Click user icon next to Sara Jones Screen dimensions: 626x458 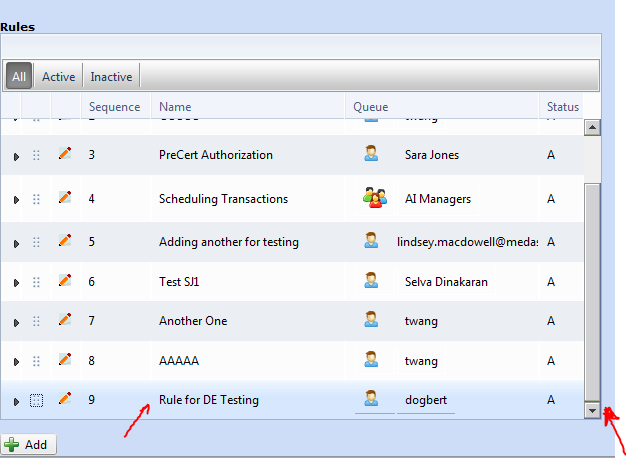pyautogui.click(x=372, y=154)
